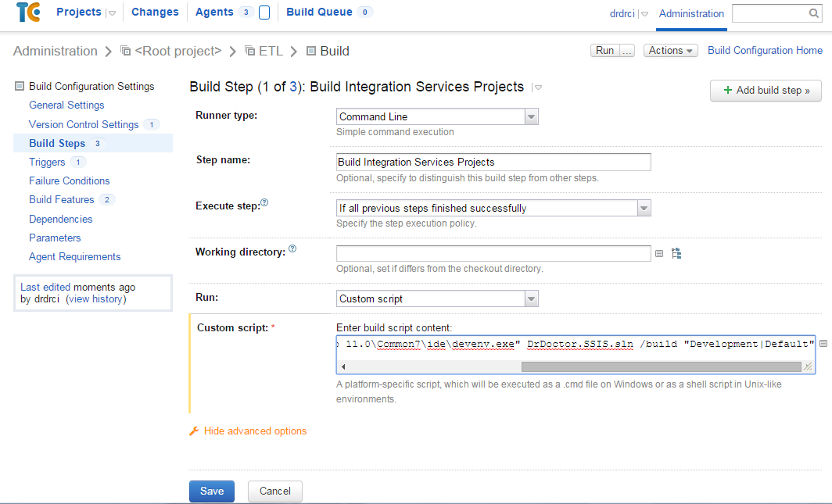This screenshot has height=504, width=832.
Task: Expand the Execute step policy dropdown
Action: coord(493,209)
